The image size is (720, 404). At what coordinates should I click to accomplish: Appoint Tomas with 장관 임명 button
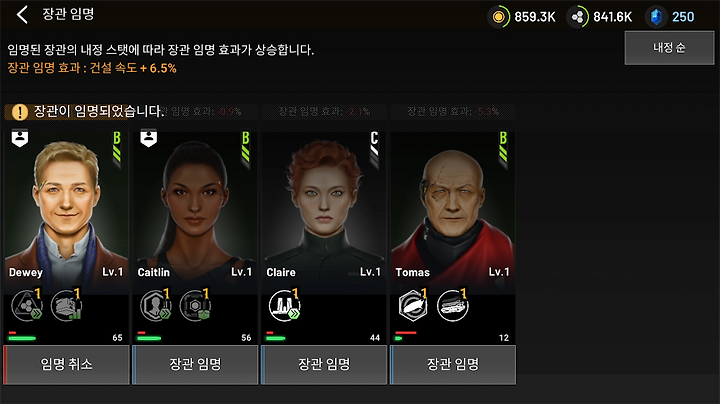(453, 365)
